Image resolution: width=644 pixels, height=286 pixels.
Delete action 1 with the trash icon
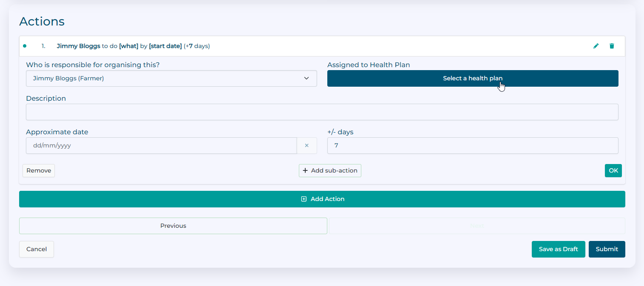(x=612, y=46)
